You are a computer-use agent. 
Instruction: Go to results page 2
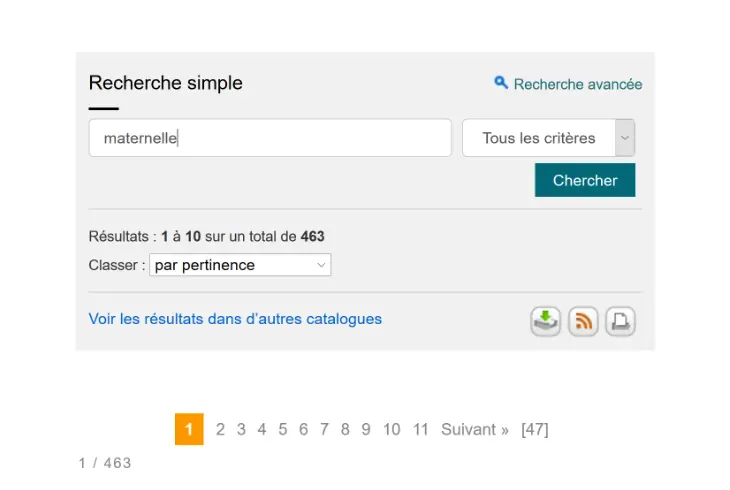click(220, 429)
